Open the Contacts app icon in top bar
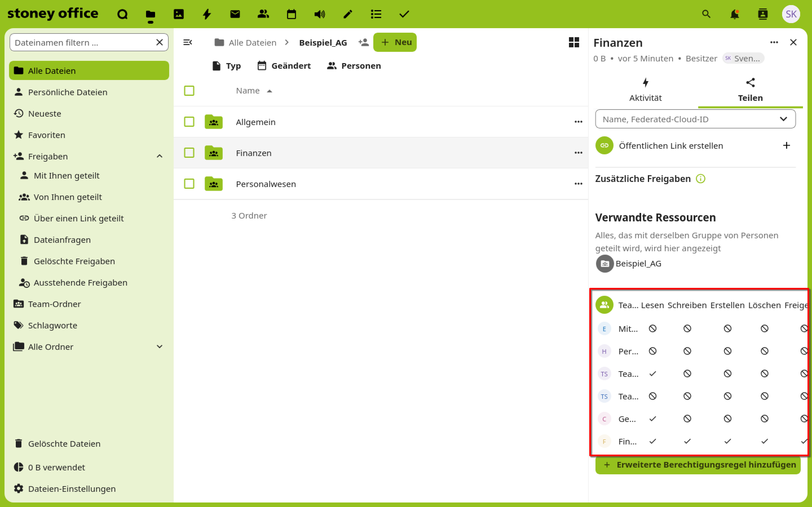Screen dimensions: 812x507 (263, 14)
